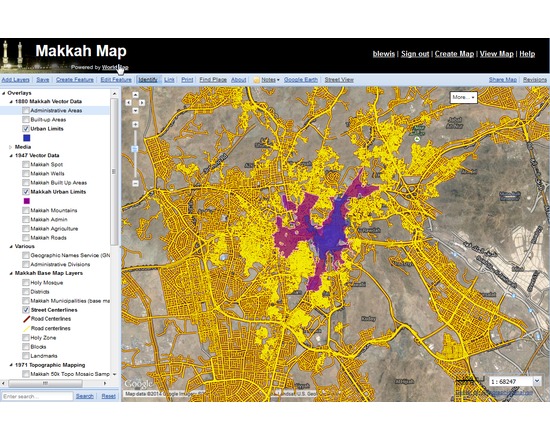Open the Help link
550x440 pixels.
coord(527,54)
